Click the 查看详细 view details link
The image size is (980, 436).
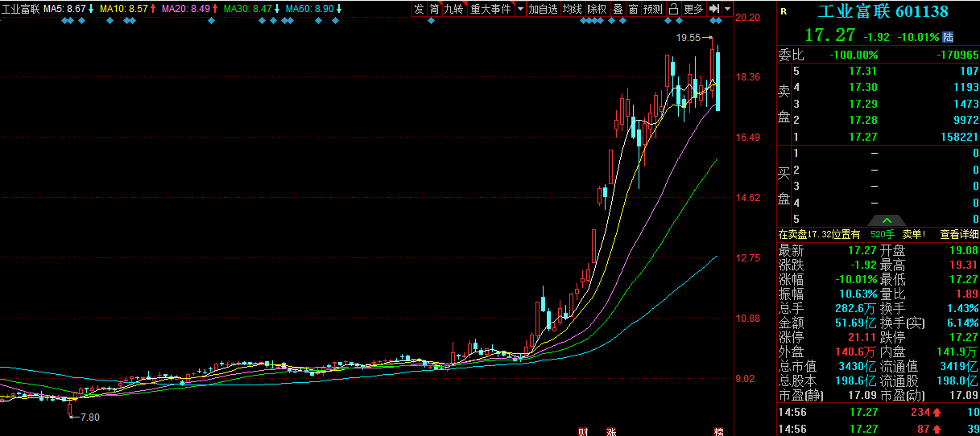click(960, 234)
